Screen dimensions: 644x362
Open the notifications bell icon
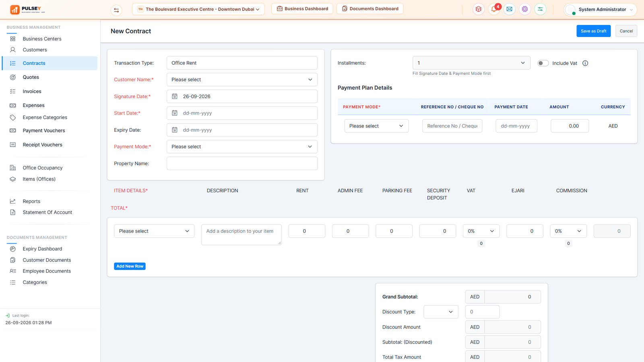(494, 9)
